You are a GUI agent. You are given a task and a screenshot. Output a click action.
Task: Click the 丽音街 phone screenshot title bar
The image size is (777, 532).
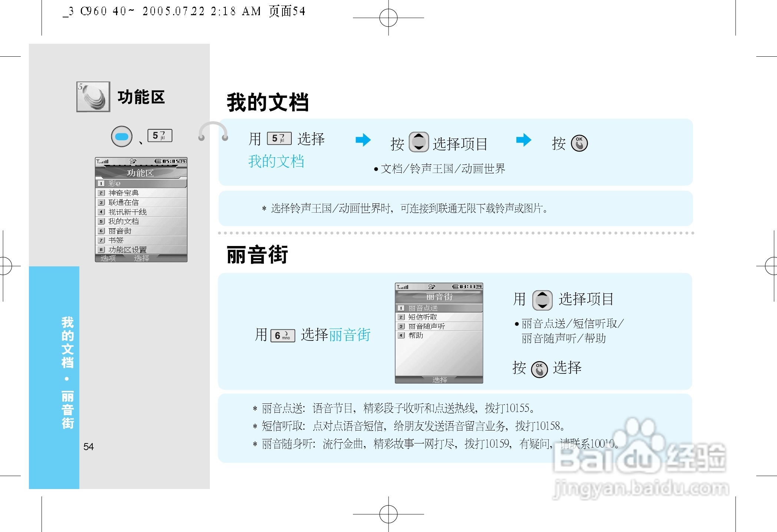tap(439, 297)
